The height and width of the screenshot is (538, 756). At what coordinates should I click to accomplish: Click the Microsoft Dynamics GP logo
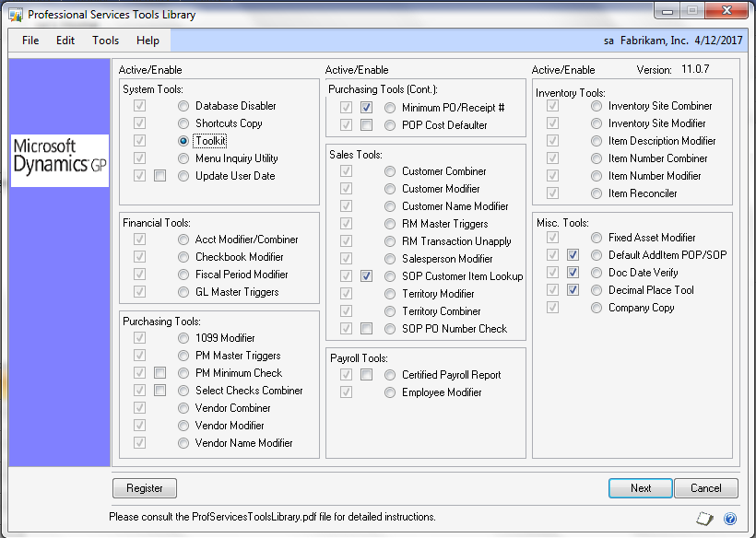click(60, 160)
